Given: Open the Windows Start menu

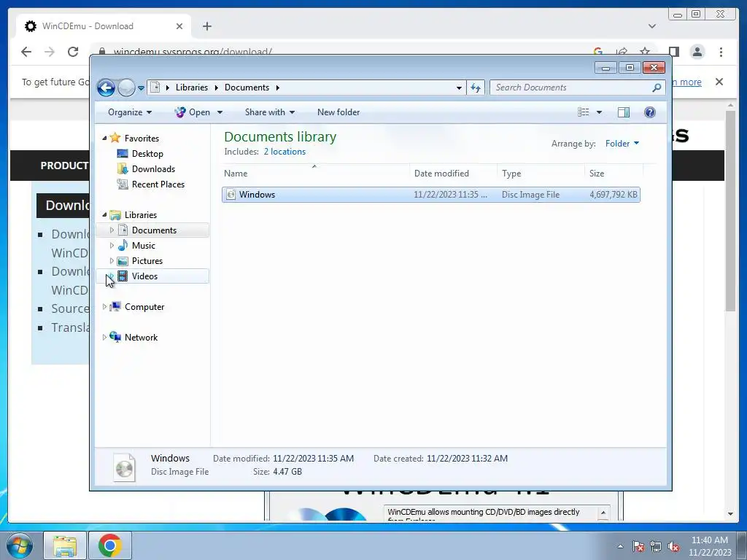Looking at the screenshot, I should tap(18, 545).
